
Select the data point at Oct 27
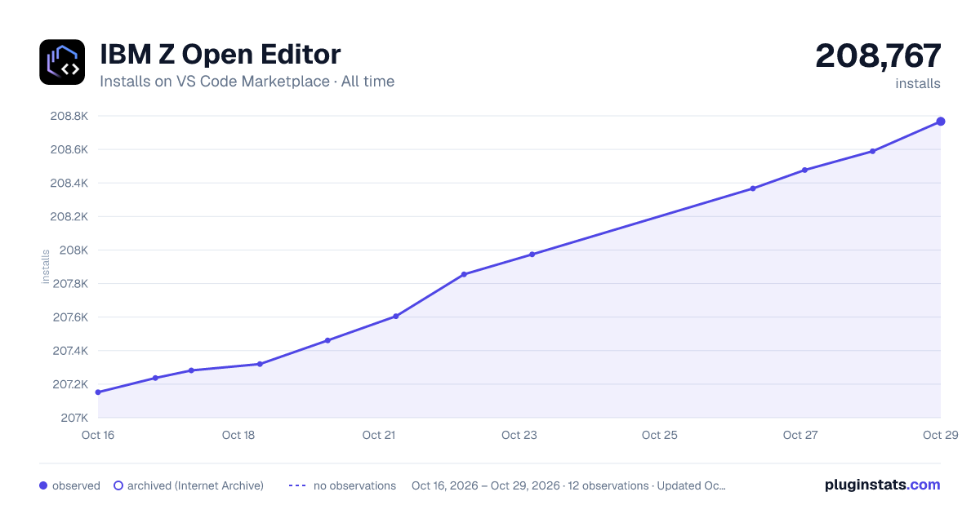(804, 170)
